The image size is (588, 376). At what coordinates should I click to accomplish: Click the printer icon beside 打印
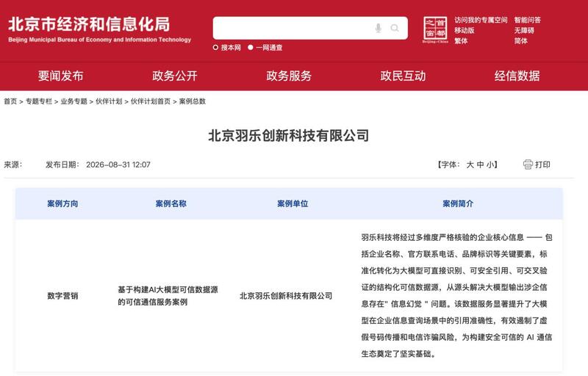click(528, 164)
